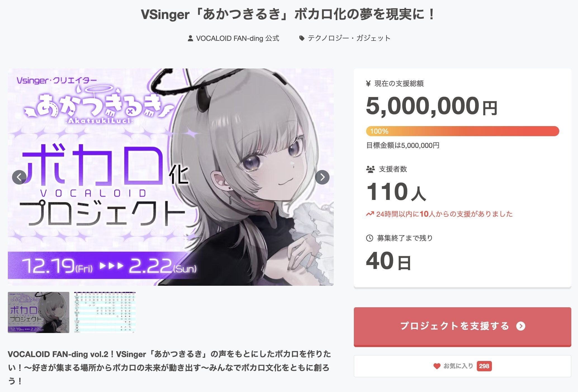Viewport: 578px width, 392px height.
Task: Click the trending arrow icon near 24時間以内
Action: click(x=370, y=214)
